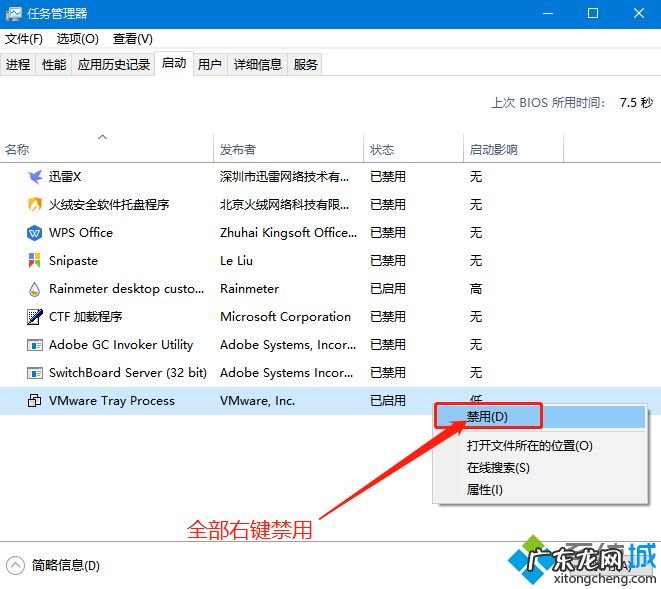Image resolution: width=661 pixels, height=589 pixels.
Task: Click the Snipaste icon
Action: (x=35, y=261)
